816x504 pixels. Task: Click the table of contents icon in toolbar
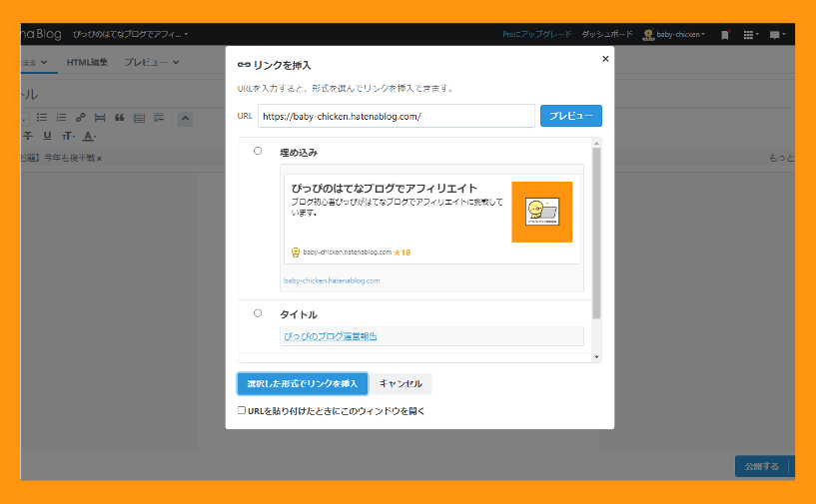pyautogui.click(x=139, y=118)
